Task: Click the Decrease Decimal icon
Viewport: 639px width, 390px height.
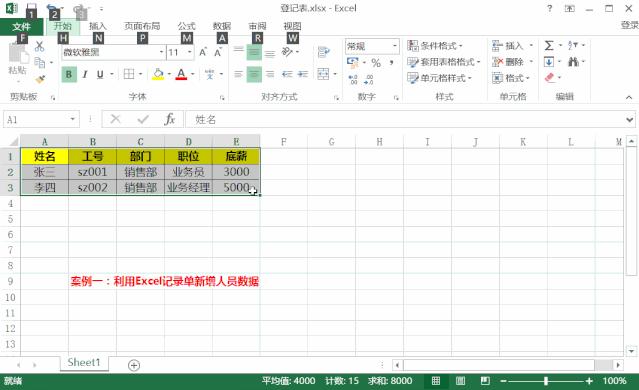Action: (x=368, y=79)
